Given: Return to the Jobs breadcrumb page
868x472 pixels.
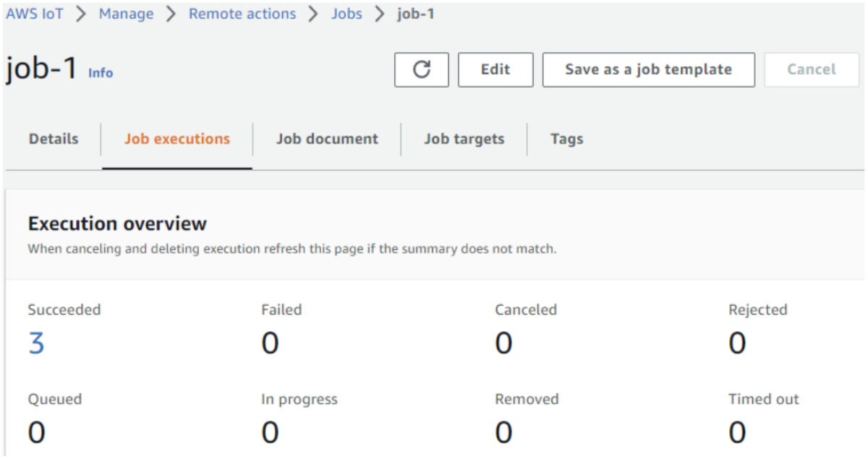Looking at the screenshot, I should coord(346,14).
